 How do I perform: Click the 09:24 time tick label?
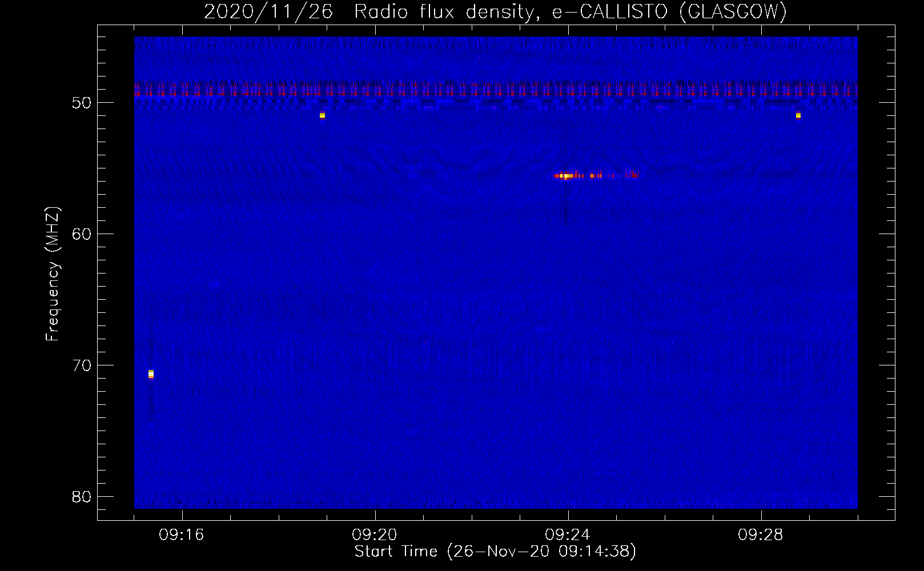tap(568, 535)
